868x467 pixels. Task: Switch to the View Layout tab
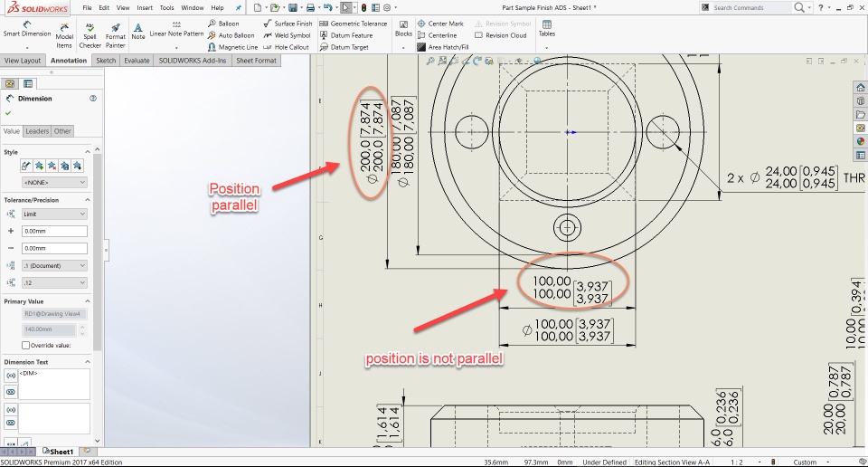click(x=23, y=61)
